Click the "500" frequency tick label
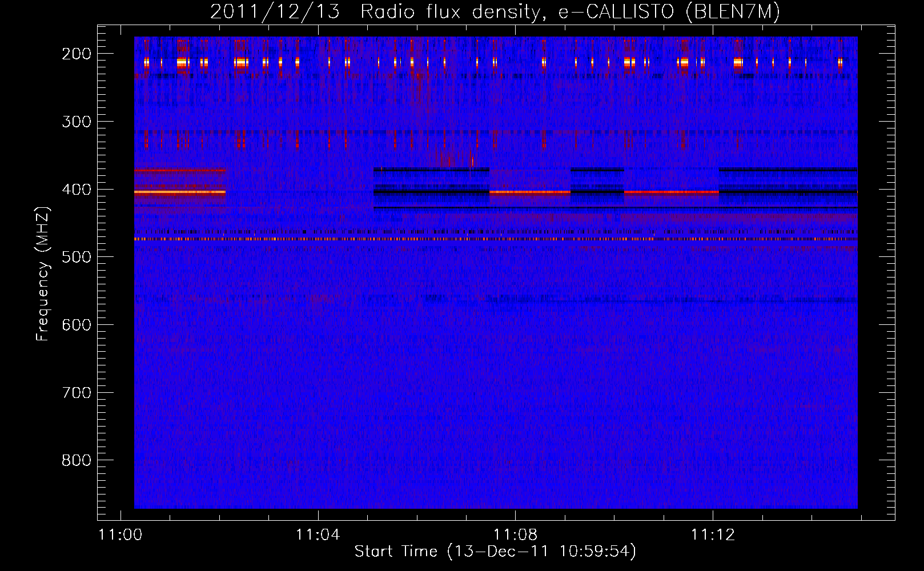Screen dimensions: 924x571 77,257
